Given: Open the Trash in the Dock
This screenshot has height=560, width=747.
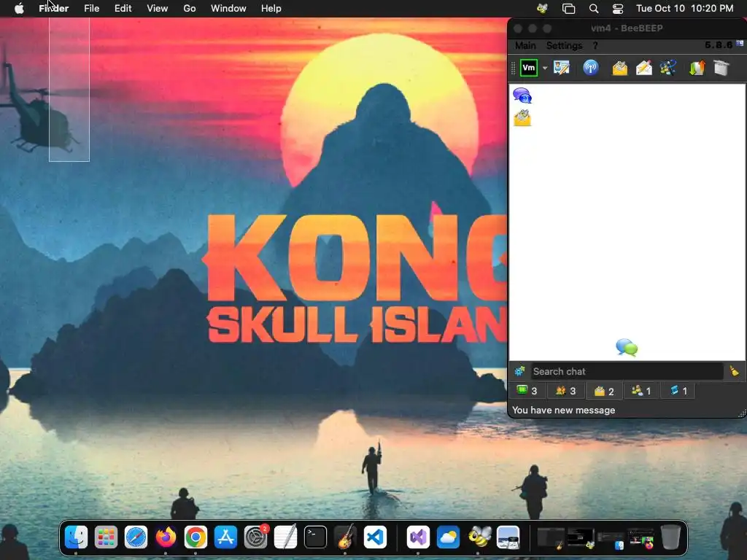Looking at the screenshot, I should [670, 537].
